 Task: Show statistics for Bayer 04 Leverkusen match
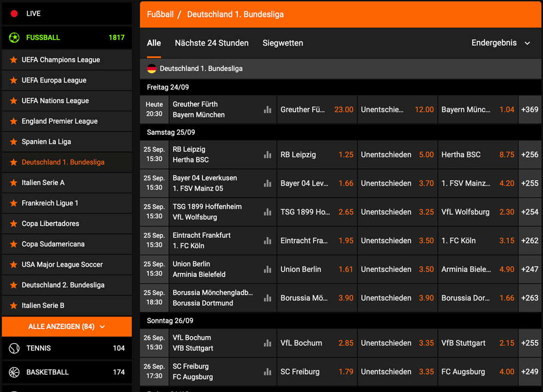pos(267,184)
